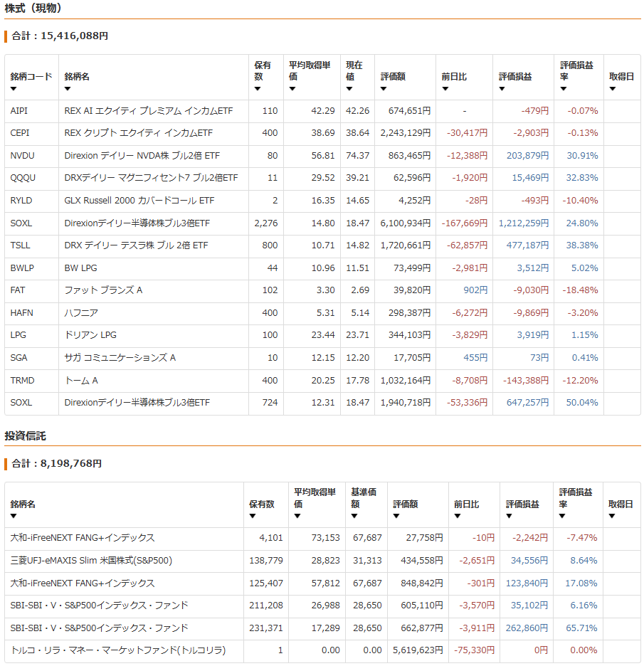Screen dimensions: 644x666
Task: Click トーム A stock name
Action: coord(80,380)
